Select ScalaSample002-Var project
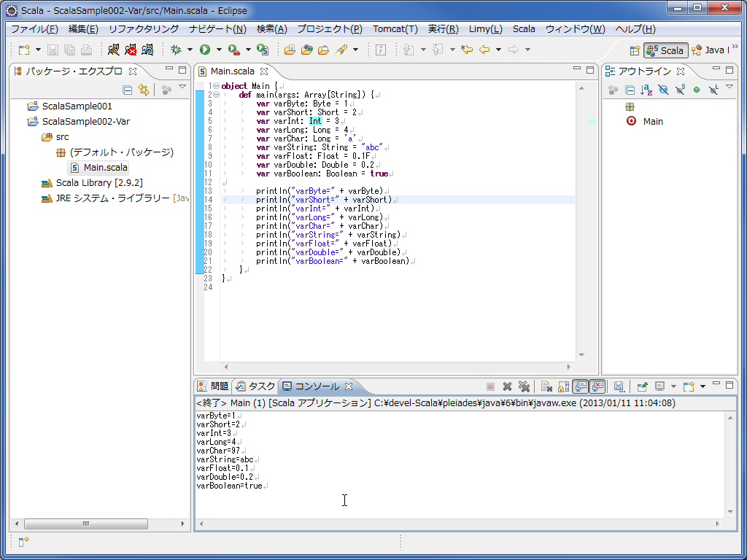Viewport: 747px width, 560px height. (x=86, y=122)
